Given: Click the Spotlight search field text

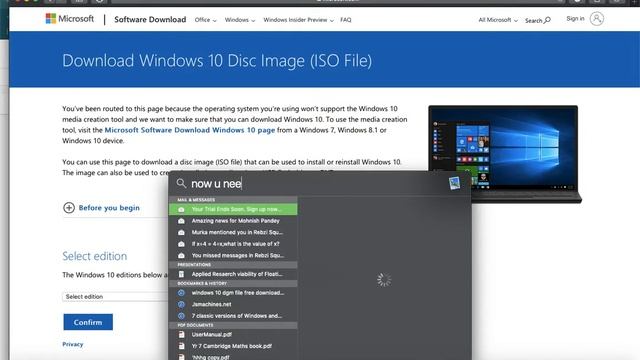Looking at the screenshot, I should point(216,184).
